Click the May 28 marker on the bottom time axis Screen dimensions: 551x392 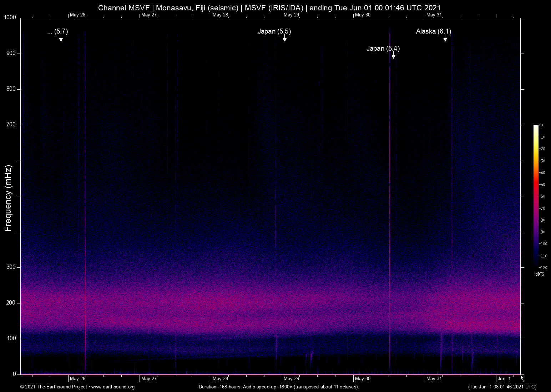(x=220, y=379)
